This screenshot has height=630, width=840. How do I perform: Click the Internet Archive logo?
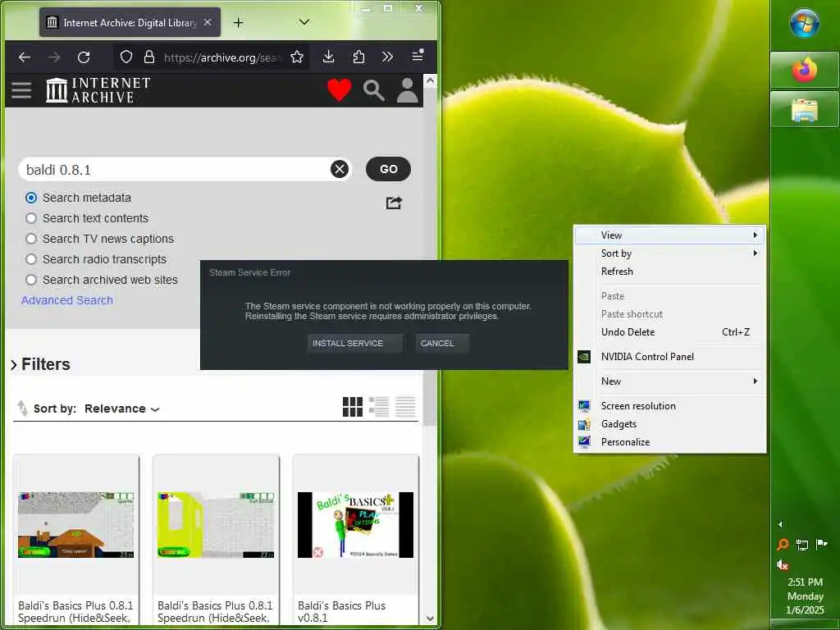[x=98, y=90]
